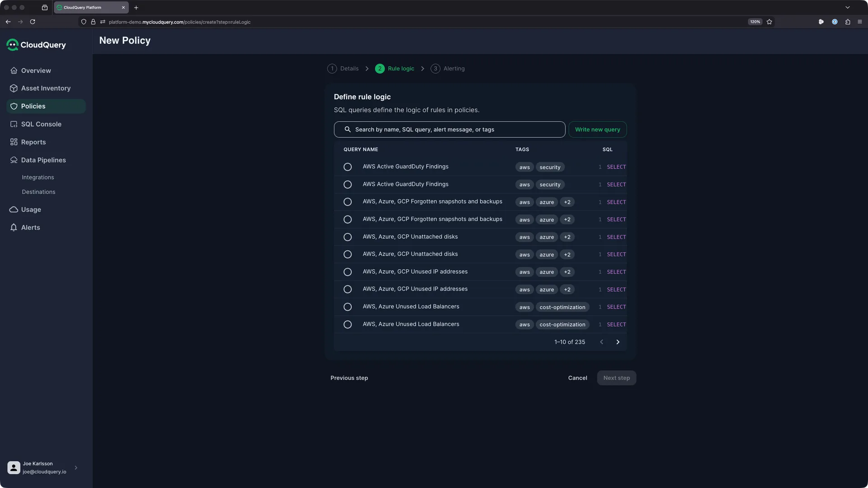Viewport: 868px width, 488px height.
Task: Go to Alerting step
Action: [448, 69]
